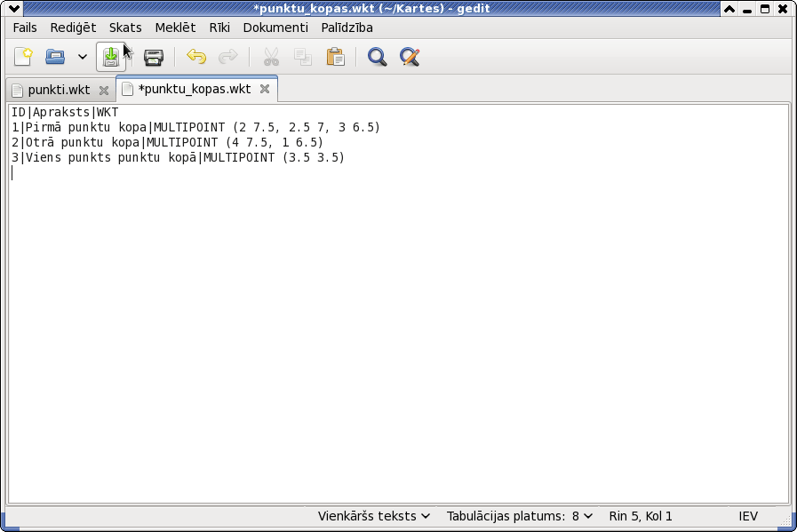Open the Palīdzība menu
Image resolution: width=797 pixels, height=532 pixels.
point(347,28)
